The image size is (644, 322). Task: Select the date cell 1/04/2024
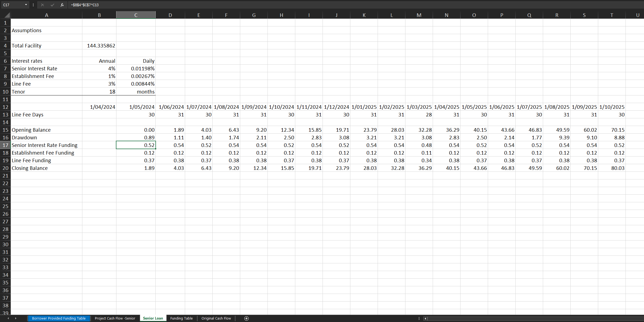click(99, 107)
